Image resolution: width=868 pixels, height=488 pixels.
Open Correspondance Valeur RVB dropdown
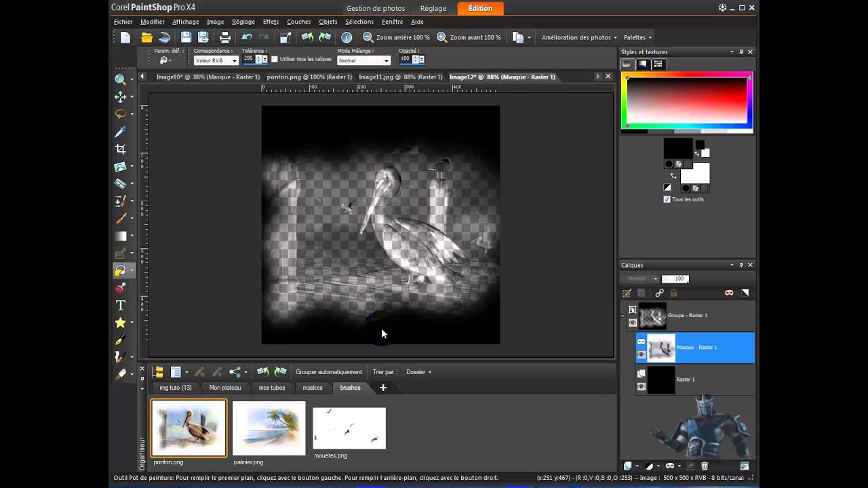click(216, 60)
